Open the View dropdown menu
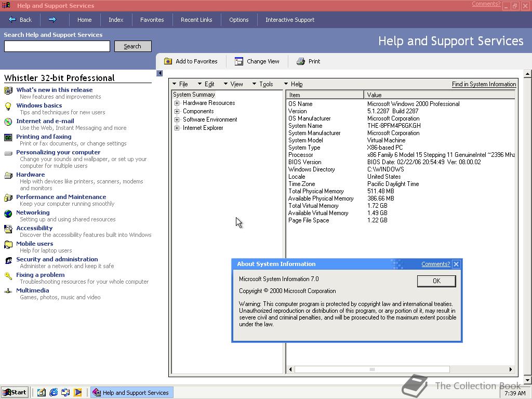Viewport: 532px width, 399px height. (233, 84)
